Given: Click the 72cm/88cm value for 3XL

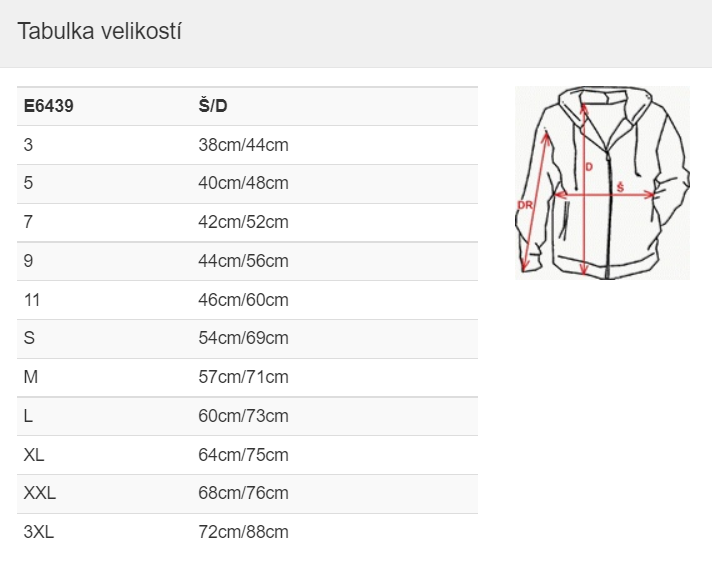Looking at the screenshot, I should coord(243,532).
